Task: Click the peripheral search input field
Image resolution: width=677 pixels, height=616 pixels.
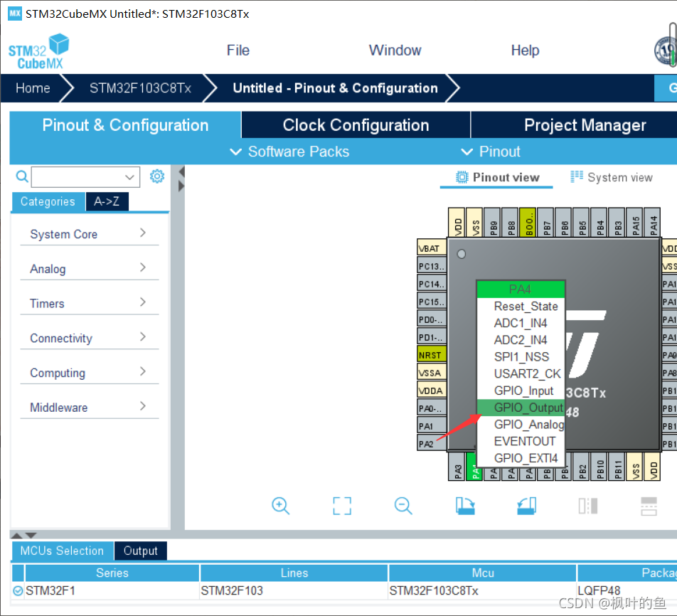Action: (85, 177)
